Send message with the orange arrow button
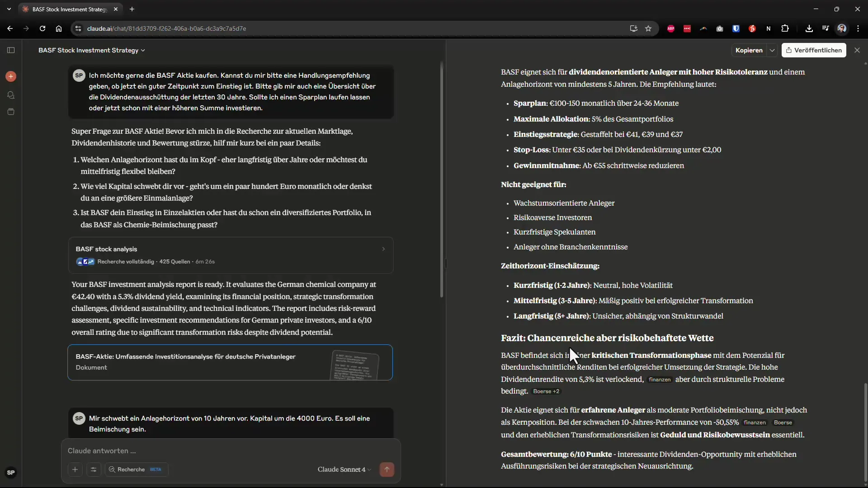Viewport: 868px width, 488px height. coord(387,469)
